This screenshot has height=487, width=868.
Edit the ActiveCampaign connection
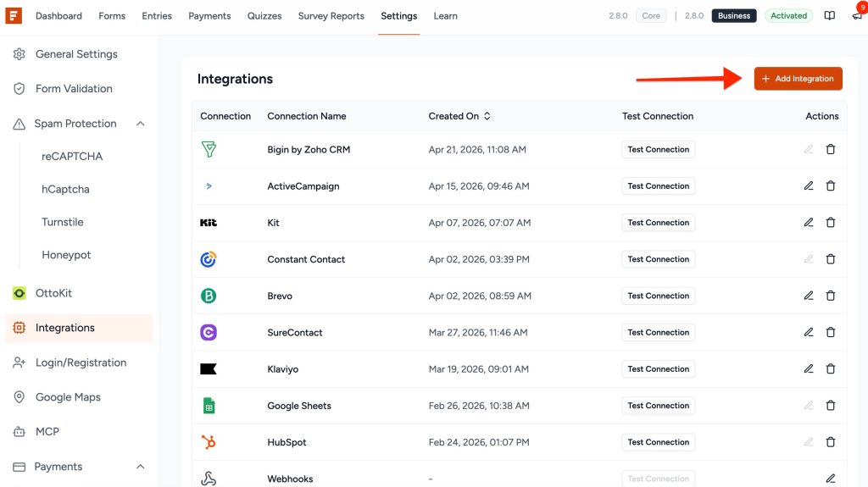point(809,186)
